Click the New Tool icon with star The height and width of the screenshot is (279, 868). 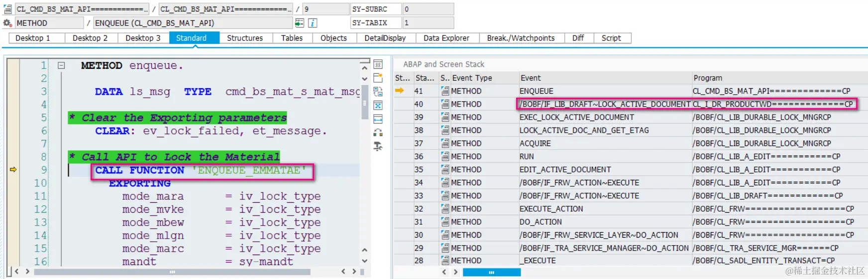(378, 78)
